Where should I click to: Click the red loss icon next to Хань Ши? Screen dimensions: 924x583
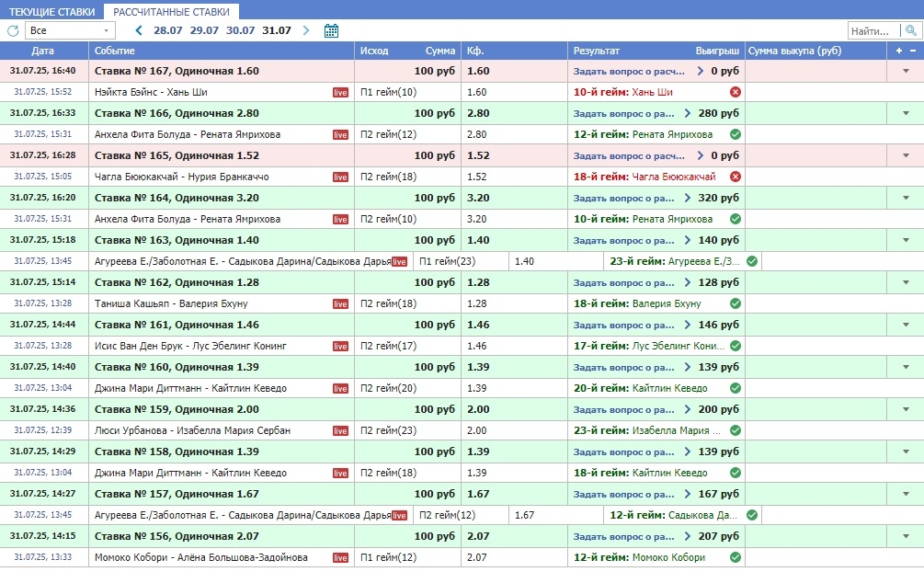pos(736,92)
